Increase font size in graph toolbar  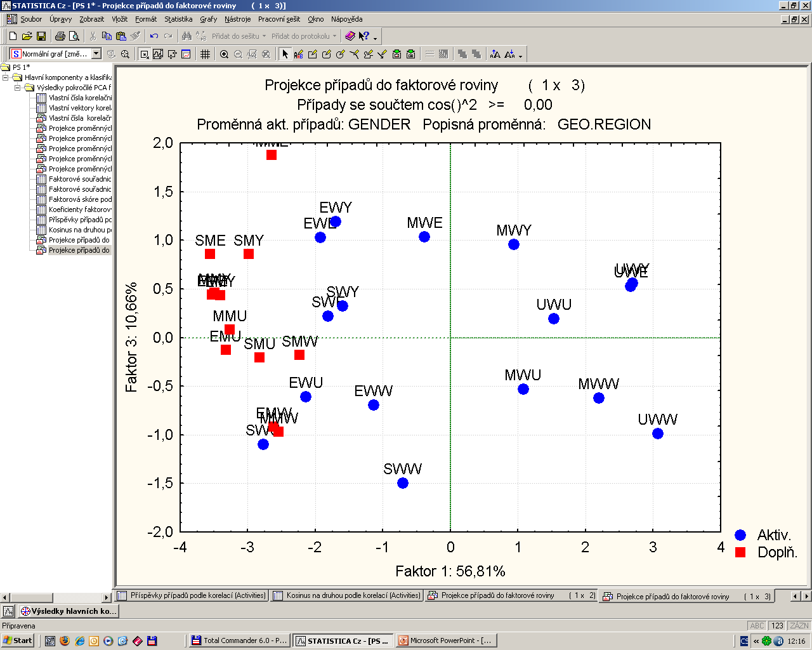click(495, 54)
